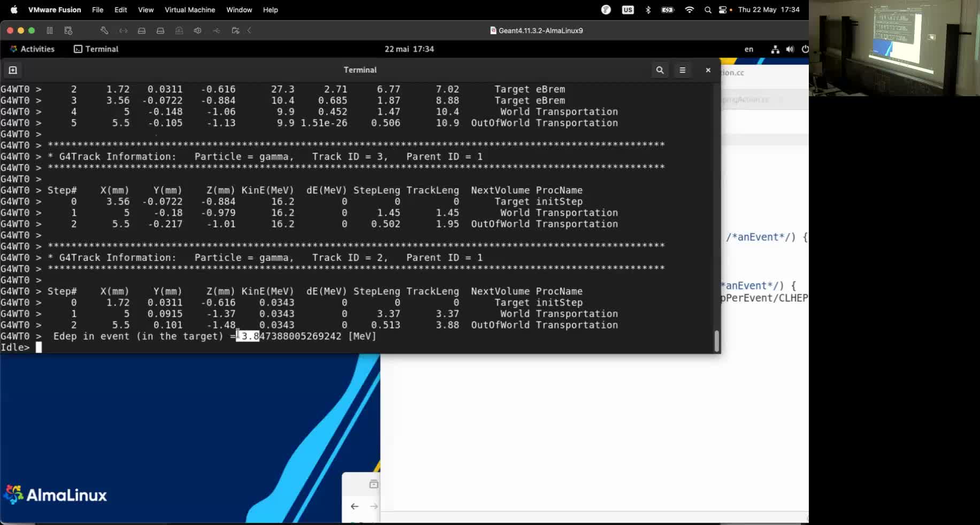This screenshot has width=980, height=525.
Task: Open the View menu in menu bar
Action: [x=146, y=10]
